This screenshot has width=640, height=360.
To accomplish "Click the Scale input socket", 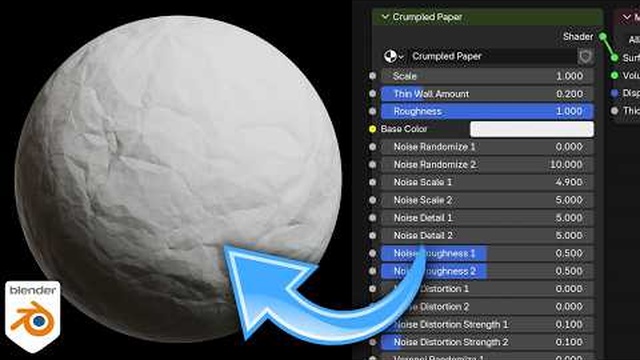I will pyautogui.click(x=372, y=76).
